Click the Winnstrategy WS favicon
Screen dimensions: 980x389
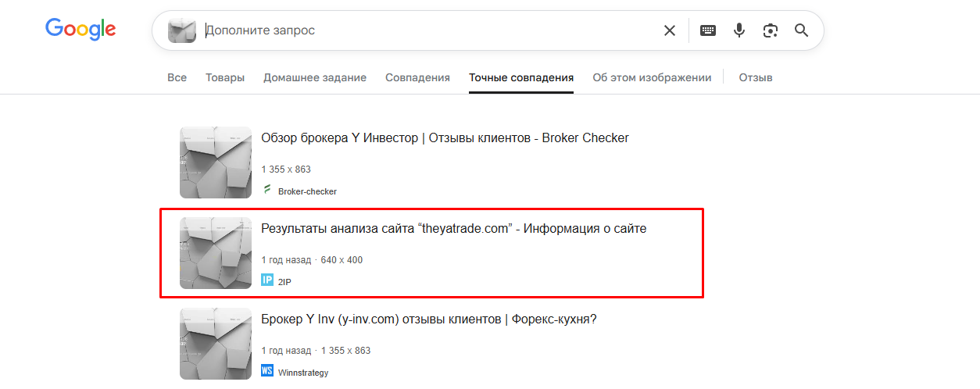267,371
